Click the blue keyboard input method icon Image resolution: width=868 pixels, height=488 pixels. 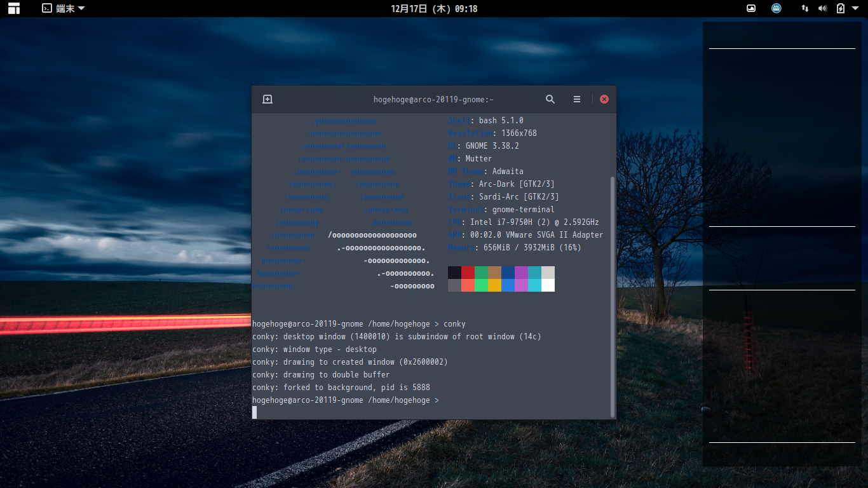tap(776, 8)
